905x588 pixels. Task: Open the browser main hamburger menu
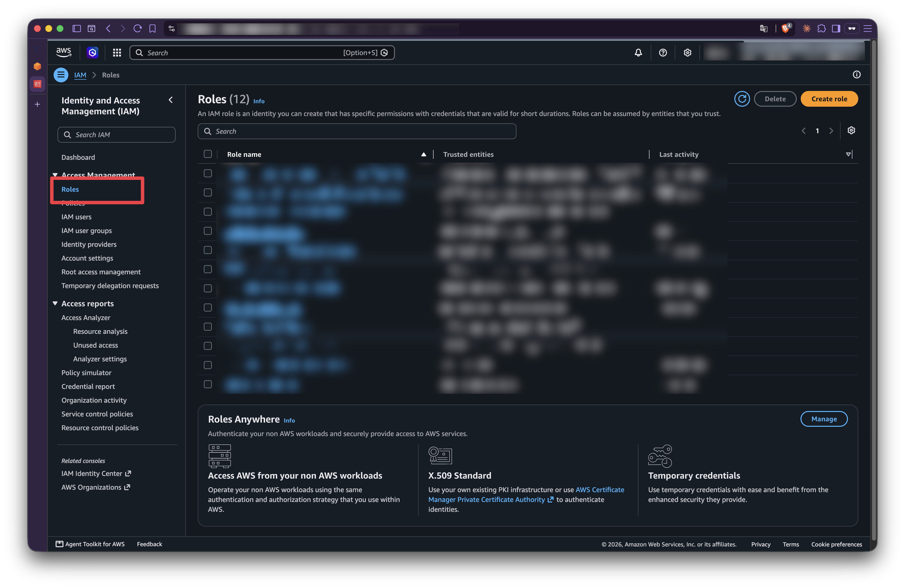tap(867, 29)
